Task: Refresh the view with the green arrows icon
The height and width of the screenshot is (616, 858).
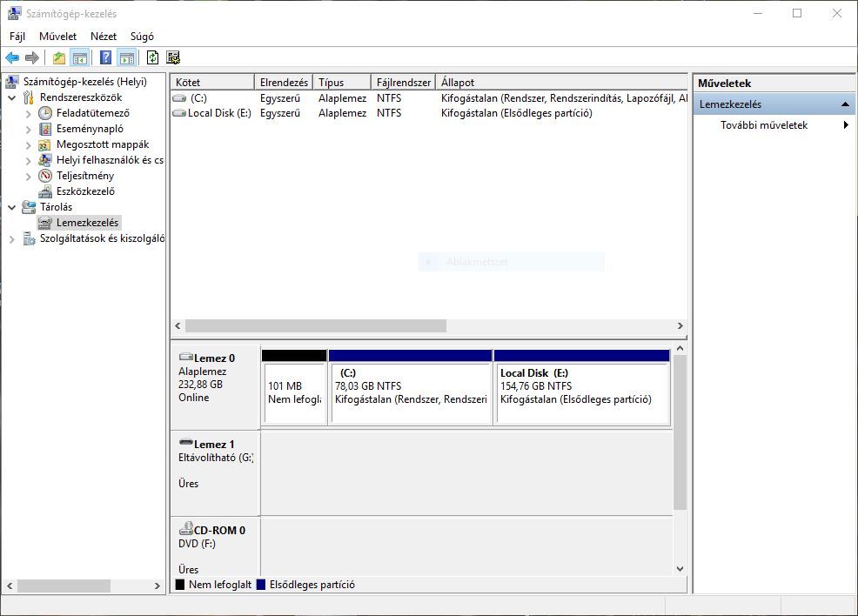Action: pos(152,57)
